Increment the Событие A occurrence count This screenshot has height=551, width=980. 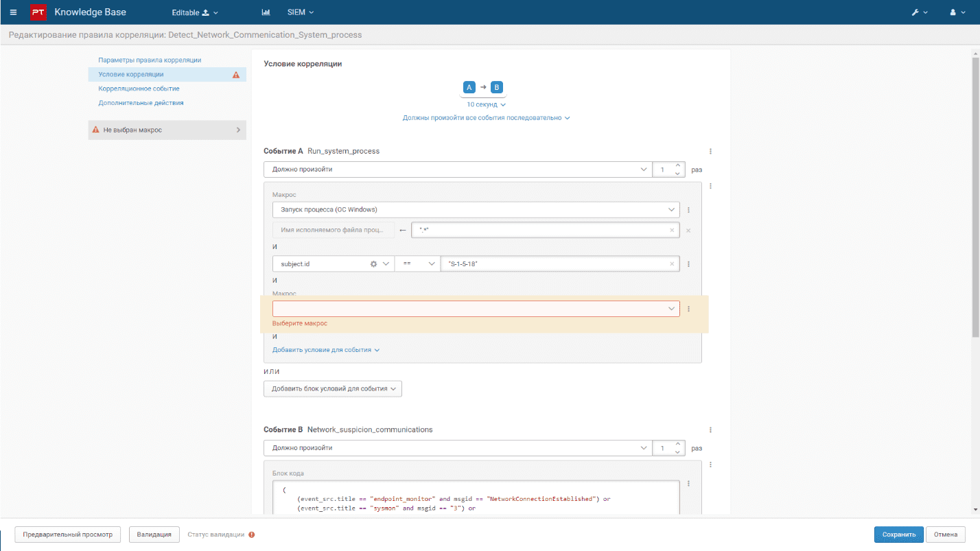click(678, 165)
